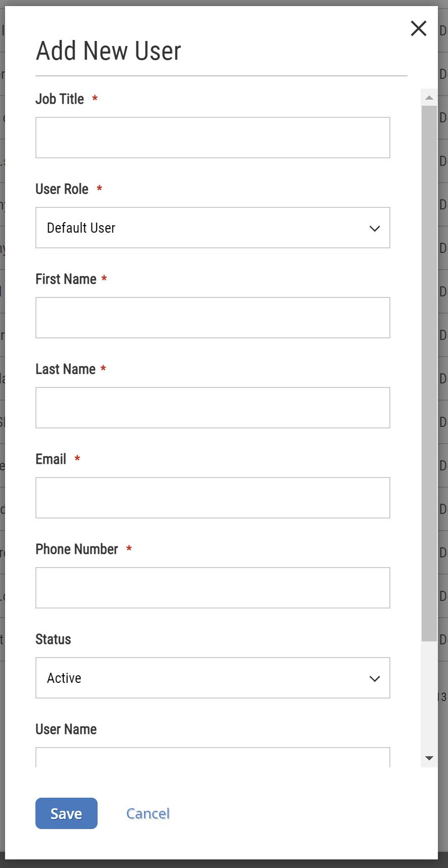Click the scrollbar up arrow
This screenshot has width=448, height=868.
pos(428,97)
